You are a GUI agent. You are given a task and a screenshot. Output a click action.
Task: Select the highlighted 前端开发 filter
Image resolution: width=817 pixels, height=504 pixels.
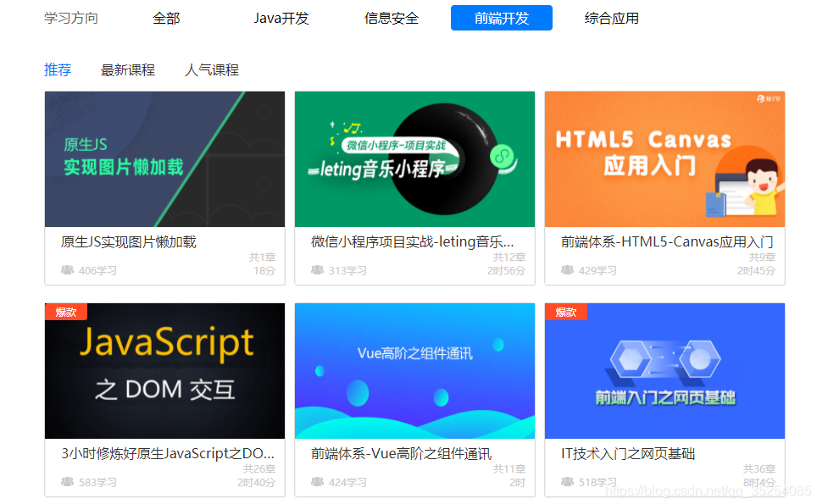501,17
